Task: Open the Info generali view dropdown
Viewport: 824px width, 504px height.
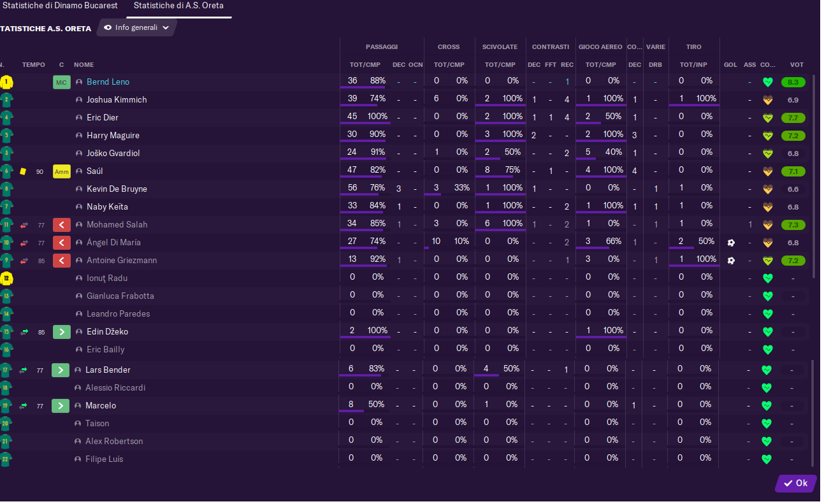Action: (x=136, y=27)
